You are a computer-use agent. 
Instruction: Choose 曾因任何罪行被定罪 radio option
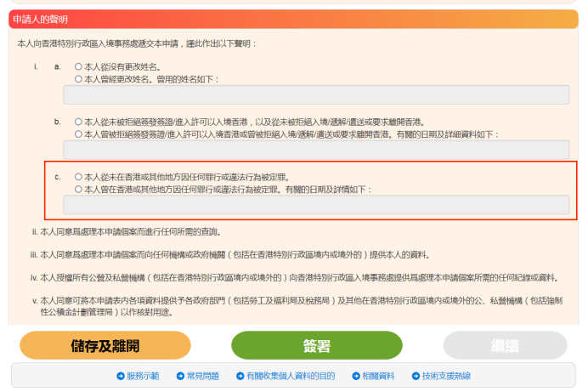pos(78,189)
